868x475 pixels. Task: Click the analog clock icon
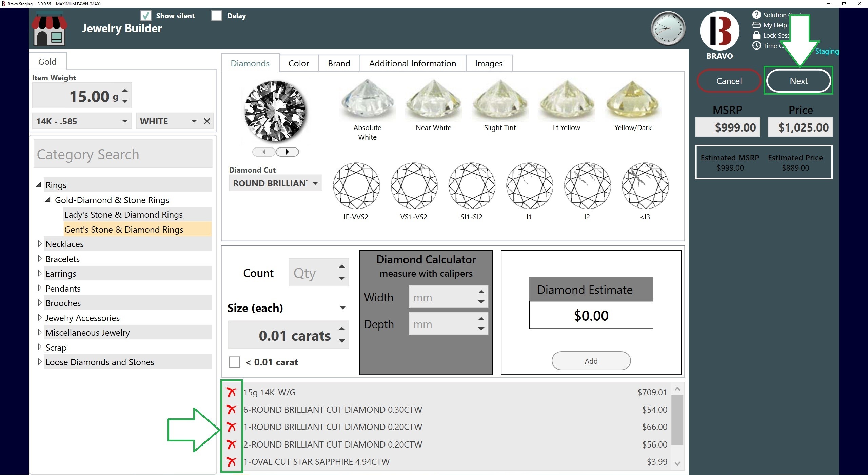668,29
